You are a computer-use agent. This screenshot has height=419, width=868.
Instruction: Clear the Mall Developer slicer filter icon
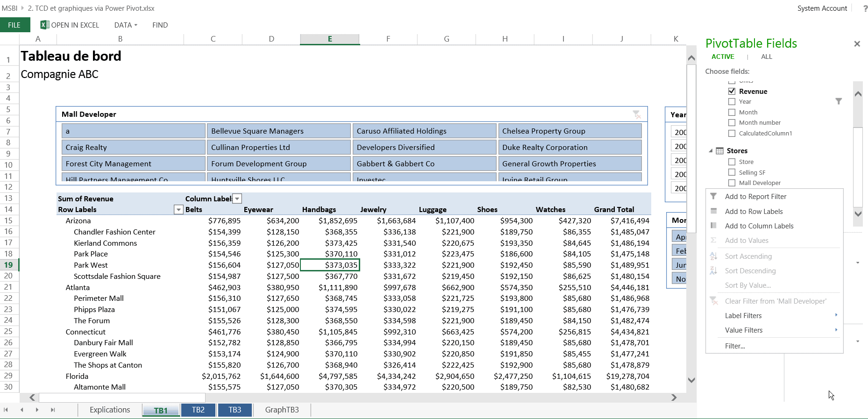coord(636,114)
